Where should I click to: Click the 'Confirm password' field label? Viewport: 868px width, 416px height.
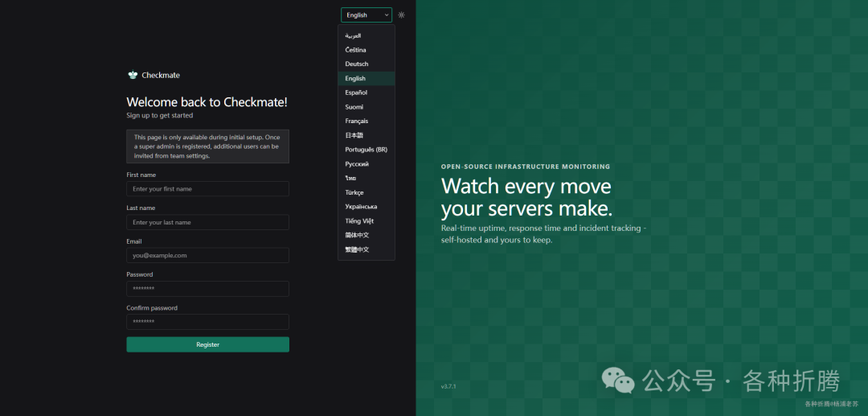tap(152, 308)
